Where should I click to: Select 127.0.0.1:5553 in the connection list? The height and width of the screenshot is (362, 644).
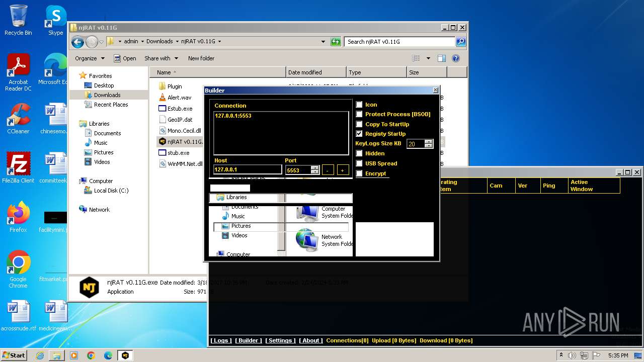pos(233,116)
